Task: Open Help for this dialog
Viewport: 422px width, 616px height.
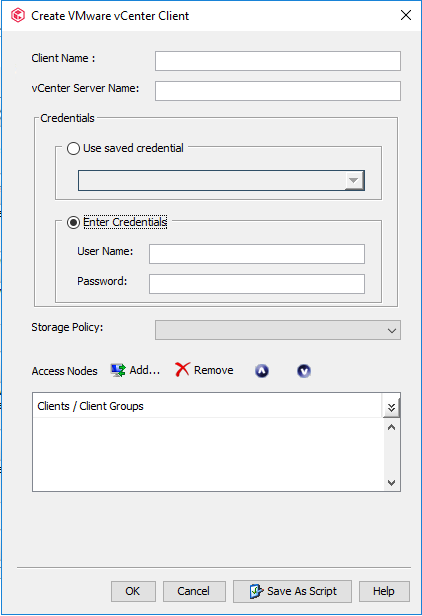Action: [x=384, y=591]
